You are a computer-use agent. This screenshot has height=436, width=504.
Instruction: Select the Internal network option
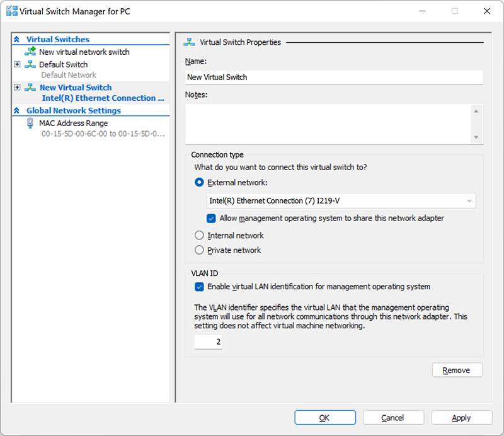[199, 236]
